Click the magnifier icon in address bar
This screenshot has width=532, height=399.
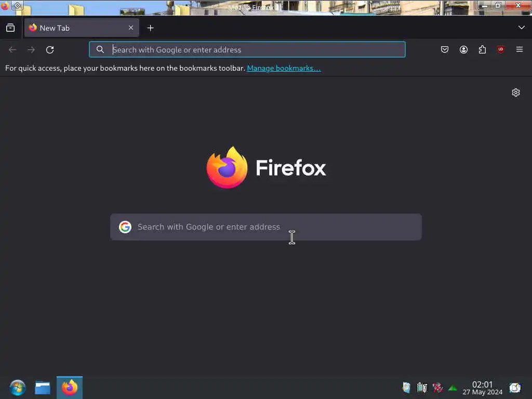coord(100,49)
